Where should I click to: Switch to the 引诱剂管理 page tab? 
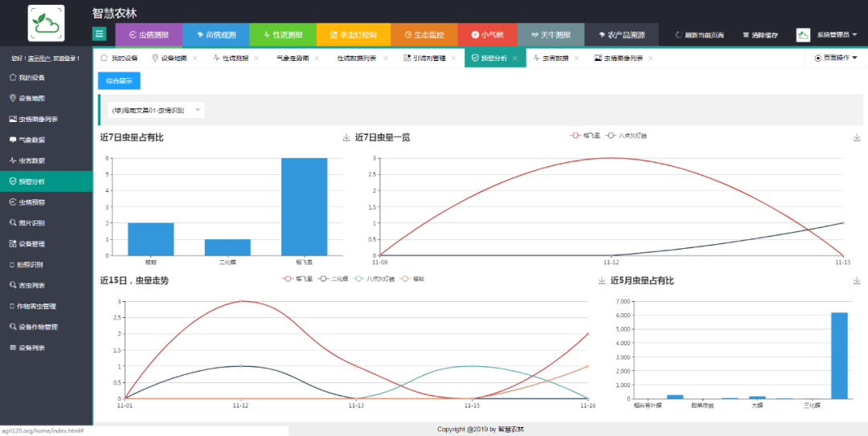(x=425, y=58)
